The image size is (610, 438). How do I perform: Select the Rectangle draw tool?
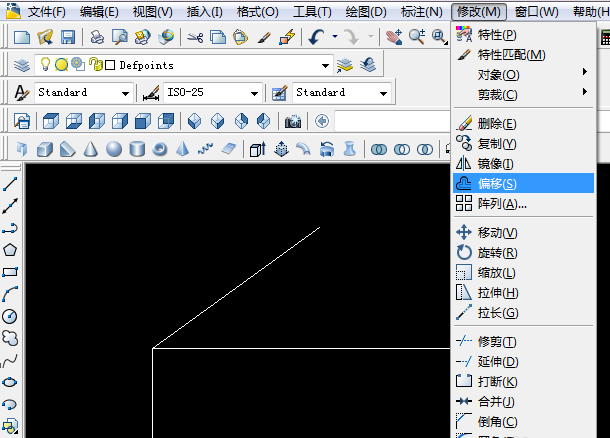pyautogui.click(x=11, y=272)
